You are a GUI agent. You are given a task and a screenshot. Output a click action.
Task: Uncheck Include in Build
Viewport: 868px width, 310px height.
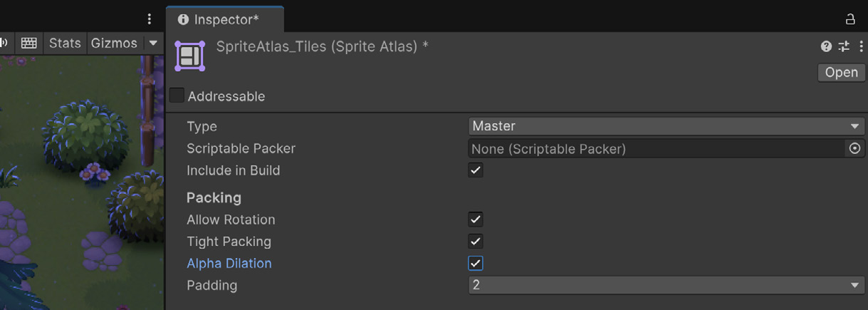click(476, 170)
